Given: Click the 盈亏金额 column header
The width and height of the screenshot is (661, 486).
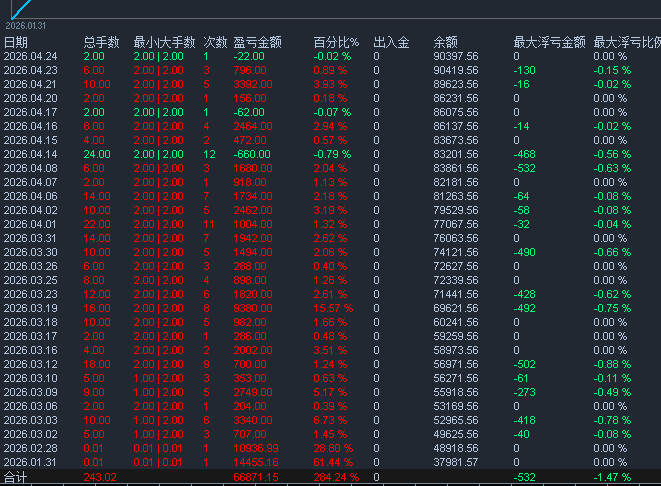Looking at the screenshot, I should [257, 43].
